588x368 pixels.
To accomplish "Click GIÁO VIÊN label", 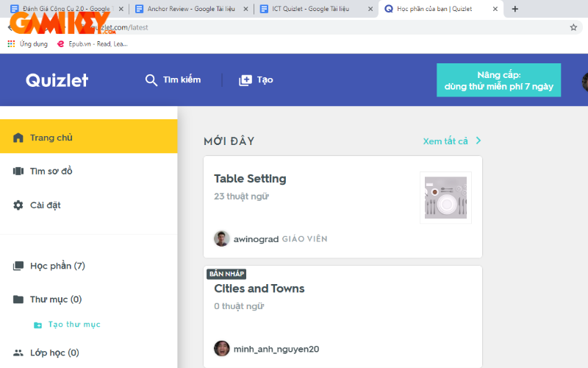I will click(x=304, y=239).
